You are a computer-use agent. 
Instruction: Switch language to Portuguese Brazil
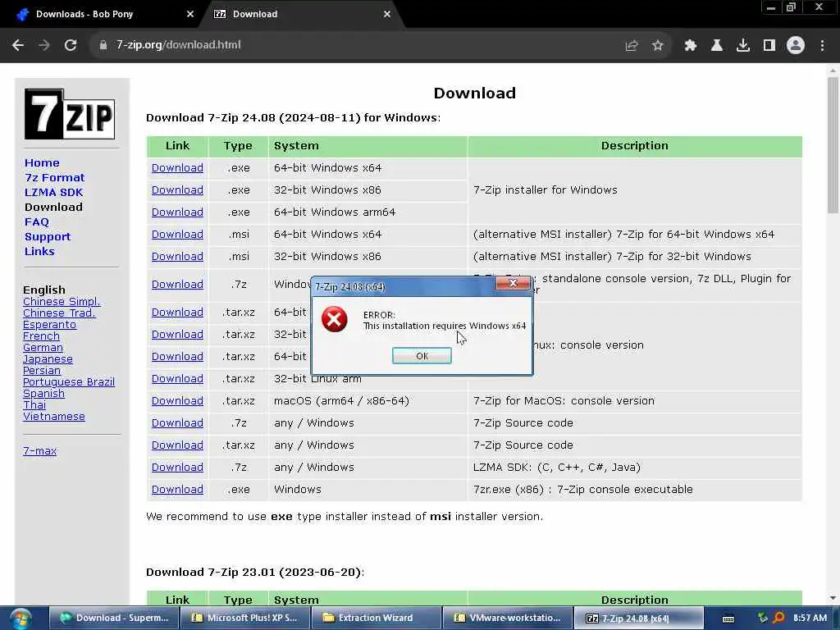[x=69, y=382]
